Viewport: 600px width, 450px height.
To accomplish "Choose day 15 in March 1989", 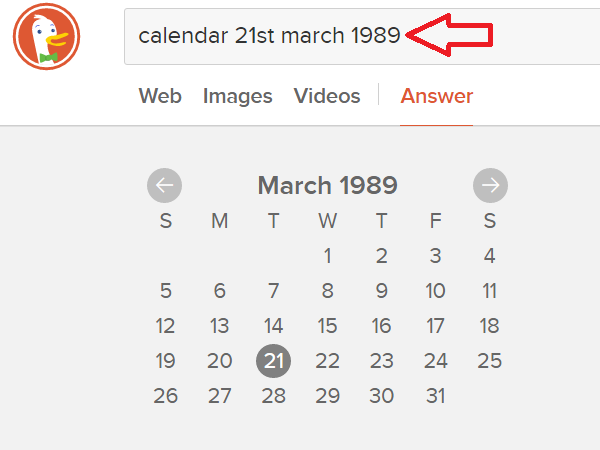I will pyautogui.click(x=328, y=326).
